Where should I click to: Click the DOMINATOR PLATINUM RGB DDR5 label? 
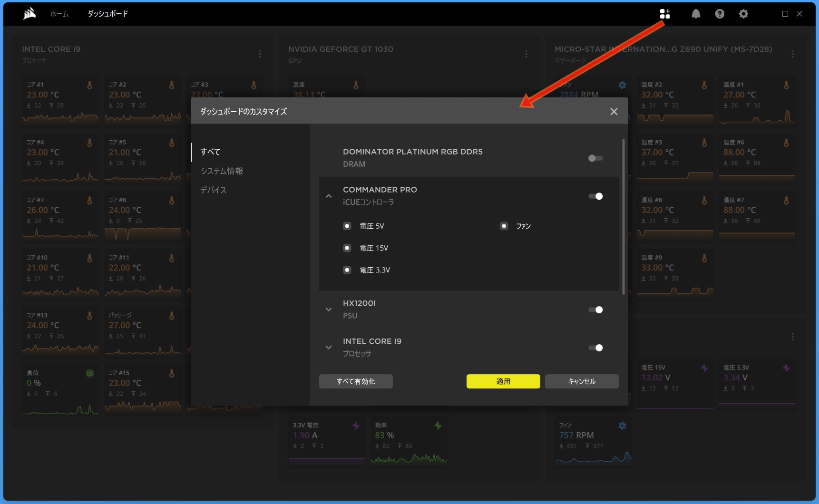pos(413,152)
